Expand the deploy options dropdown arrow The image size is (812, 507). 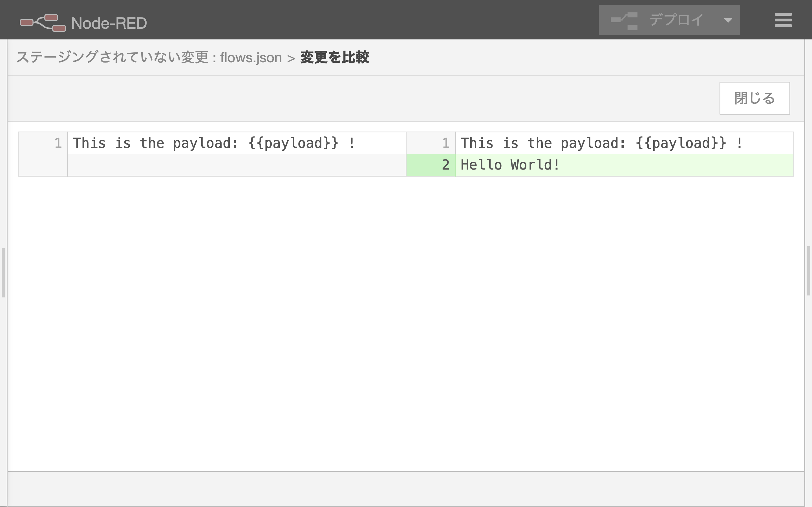[727, 20]
